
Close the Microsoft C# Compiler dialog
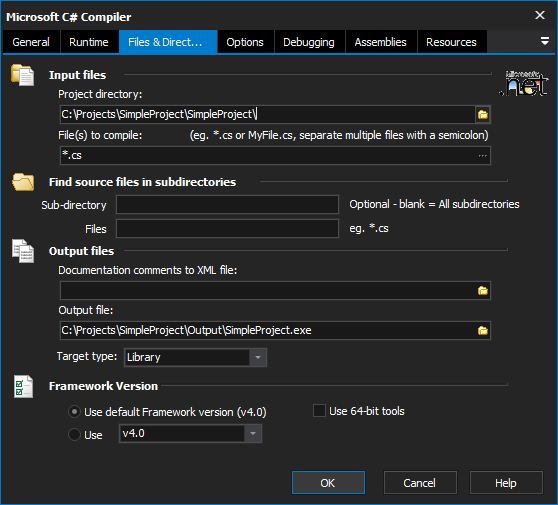540,15
